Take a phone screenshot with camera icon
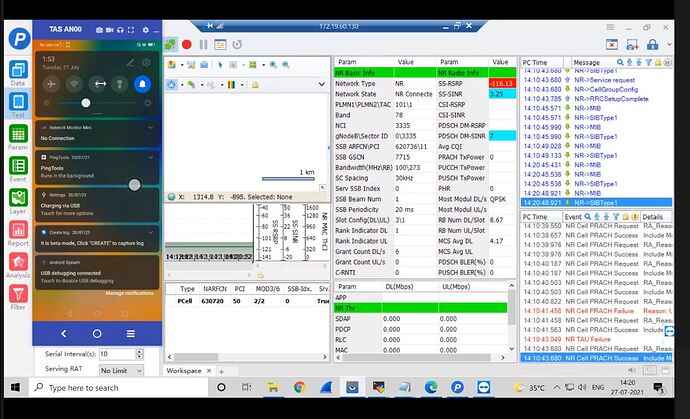This screenshot has width=690, height=419. (x=99, y=30)
